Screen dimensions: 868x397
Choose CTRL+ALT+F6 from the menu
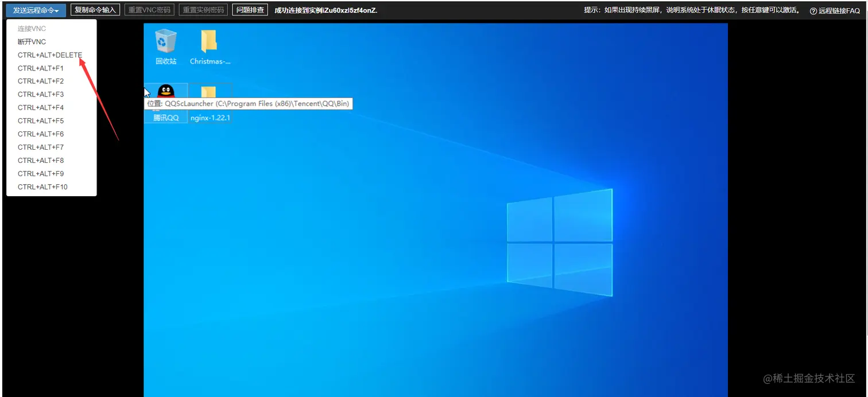click(40, 134)
